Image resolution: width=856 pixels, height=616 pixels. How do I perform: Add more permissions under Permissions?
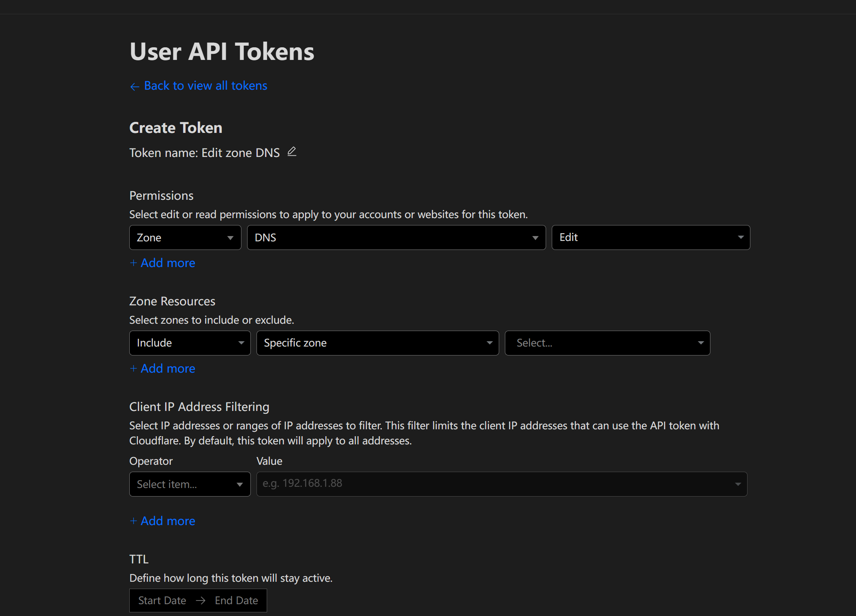click(162, 263)
